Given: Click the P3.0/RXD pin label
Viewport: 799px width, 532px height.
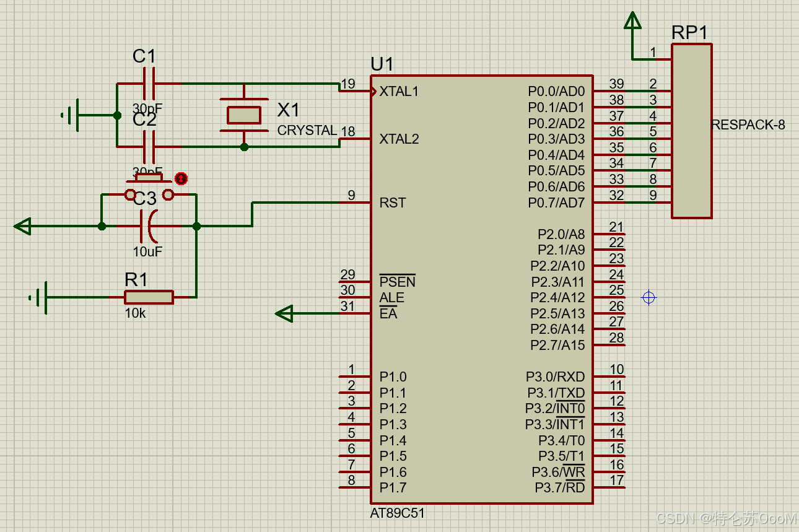Looking at the screenshot, I should click(556, 377).
